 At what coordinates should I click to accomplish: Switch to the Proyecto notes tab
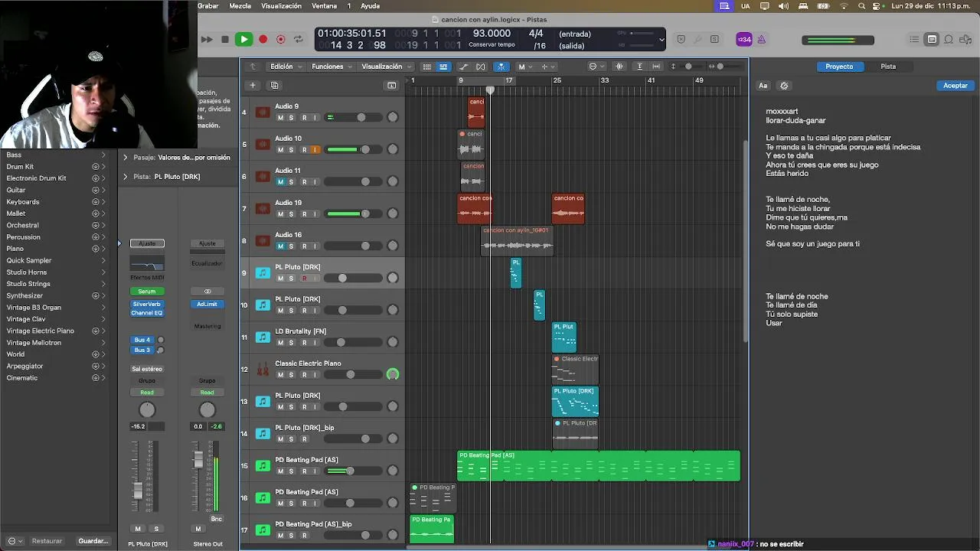(839, 67)
